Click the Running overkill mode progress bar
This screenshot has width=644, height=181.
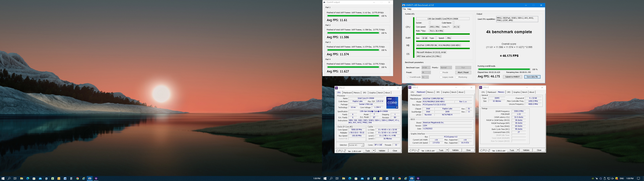pyautogui.click(x=504, y=69)
